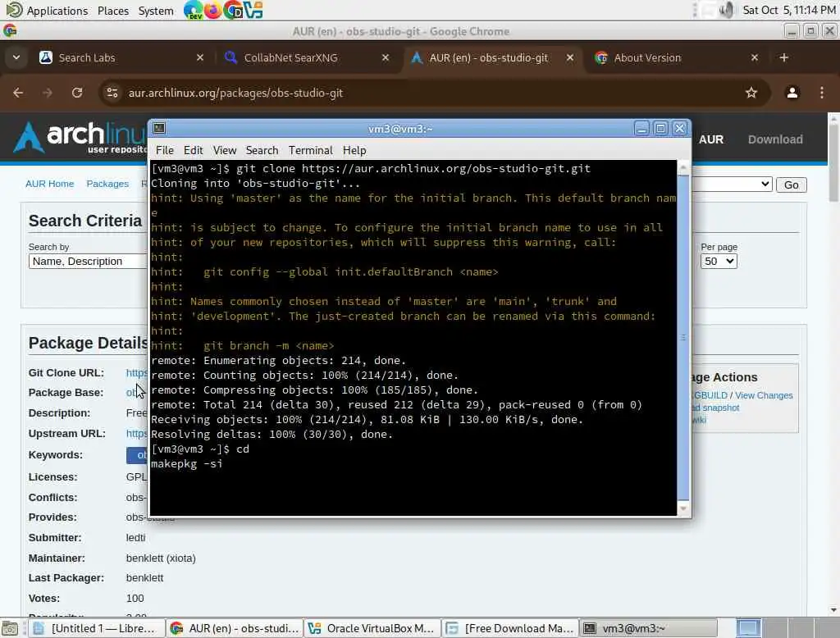The width and height of the screenshot is (840, 638).
Task: View site information icon in address bar
Action: click(x=112, y=93)
